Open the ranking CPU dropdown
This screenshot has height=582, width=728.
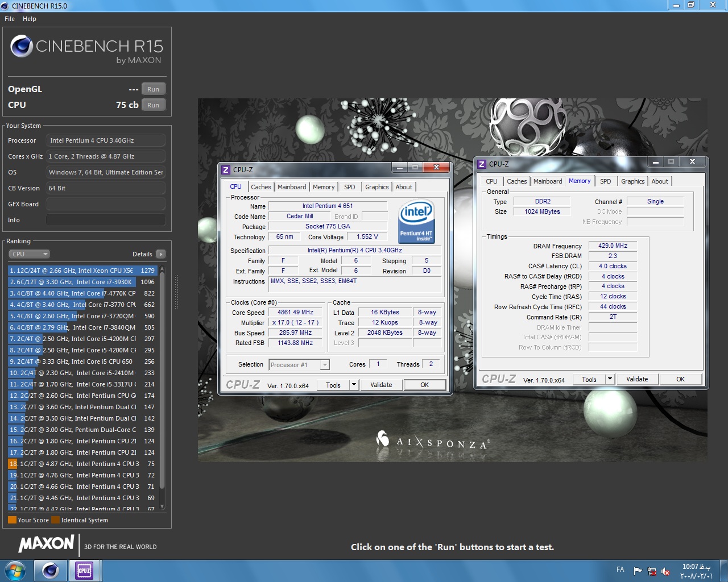click(29, 254)
